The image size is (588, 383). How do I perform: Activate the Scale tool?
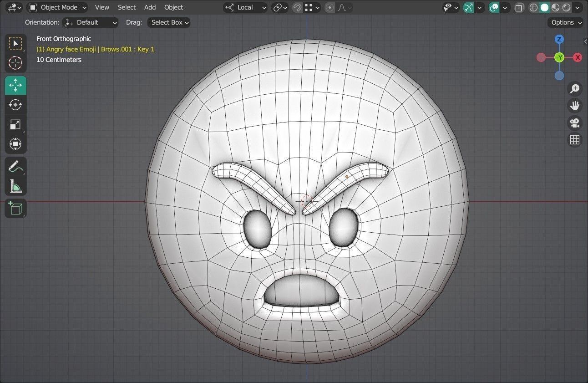15,124
